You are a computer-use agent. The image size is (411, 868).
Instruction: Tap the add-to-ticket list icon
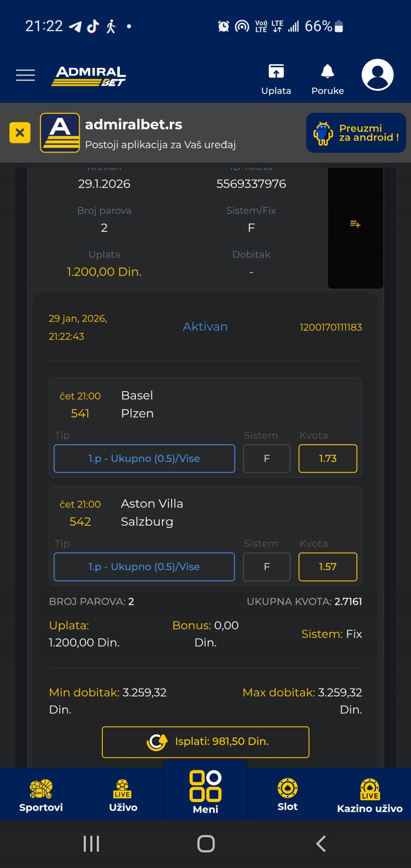pyautogui.click(x=355, y=224)
